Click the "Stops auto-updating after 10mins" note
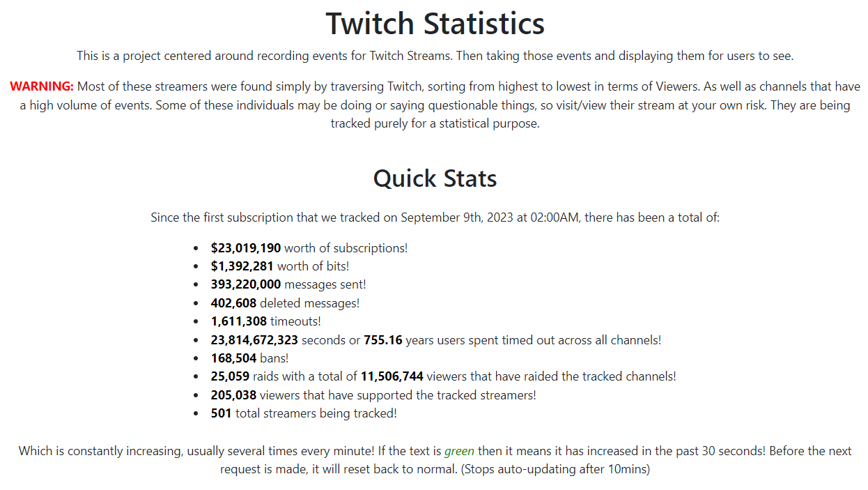Image resolution: width=868 pixels, height=490 pixels. pyautogui.click(x=555, y=469)
